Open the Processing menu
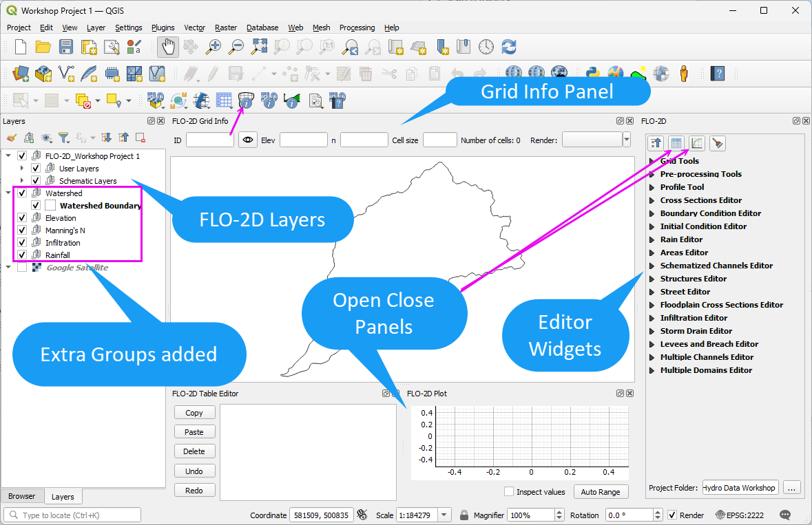This screenshot has height=525, width=812. click(x=357, y=28)
